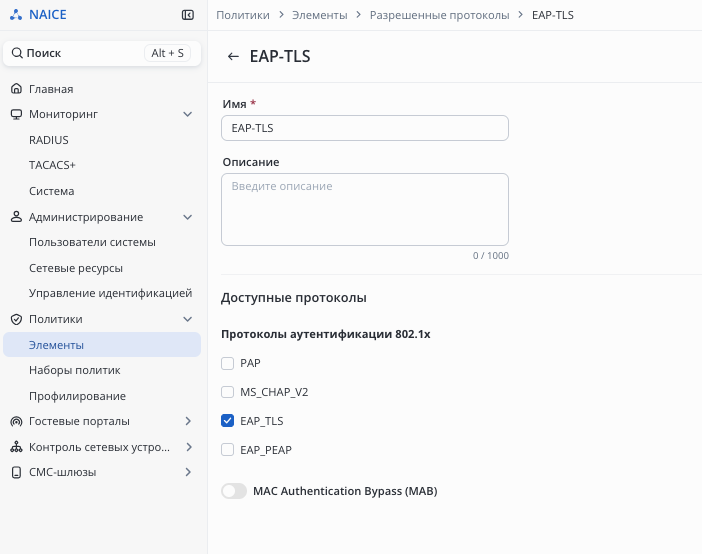Click the back arrow next to EAP-TLS
Viewport: 702px width, 554px height.
[233, 57]
